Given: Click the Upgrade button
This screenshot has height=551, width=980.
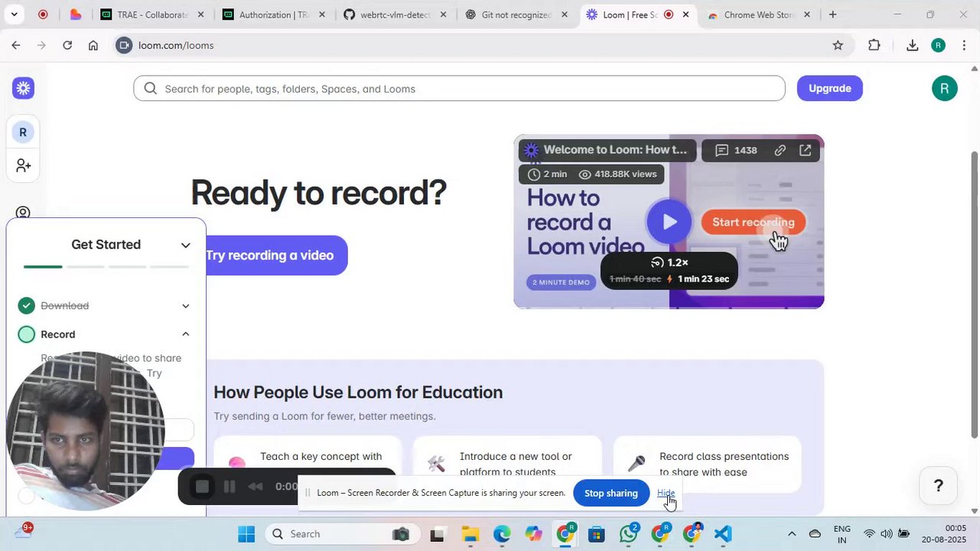Looking at the screenshot, I should pyautogui.click(x=830, y=88).
